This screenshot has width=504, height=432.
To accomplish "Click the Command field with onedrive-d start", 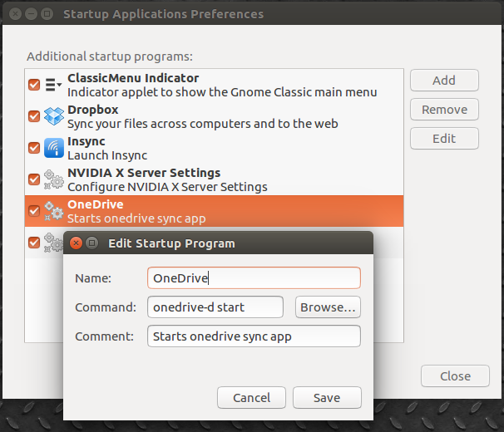I will (x=215, y=307).
